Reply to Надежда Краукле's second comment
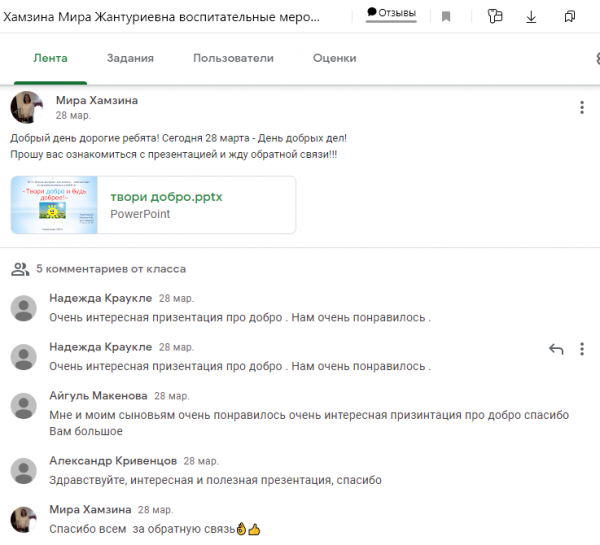This screenshot has height=545, width=600. tap(557, 349)
